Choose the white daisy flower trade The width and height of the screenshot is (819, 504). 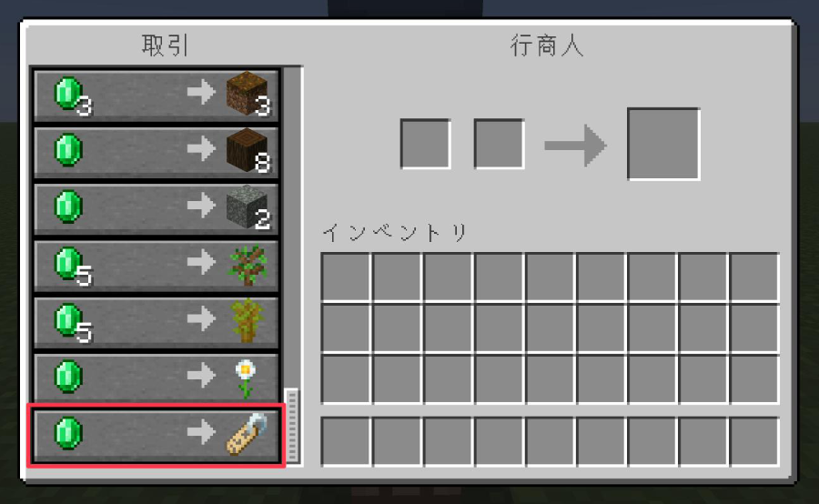pyautogui.click(x=156, y=378)
